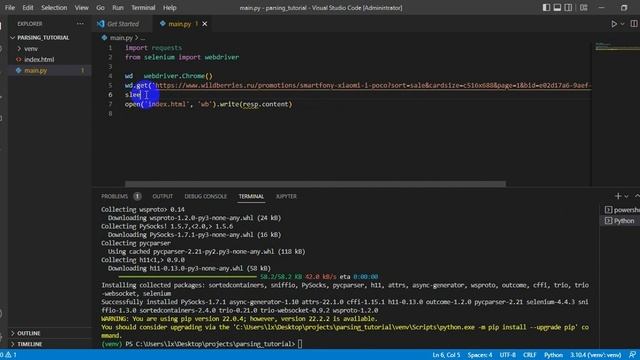Toggle bottom panel layout icon

point(557,8)
